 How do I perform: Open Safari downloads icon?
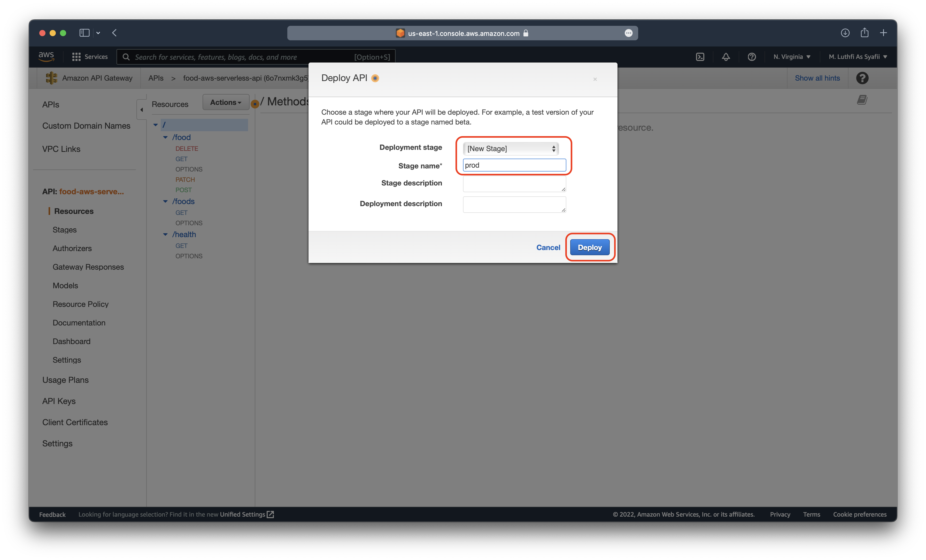point(845,33)
